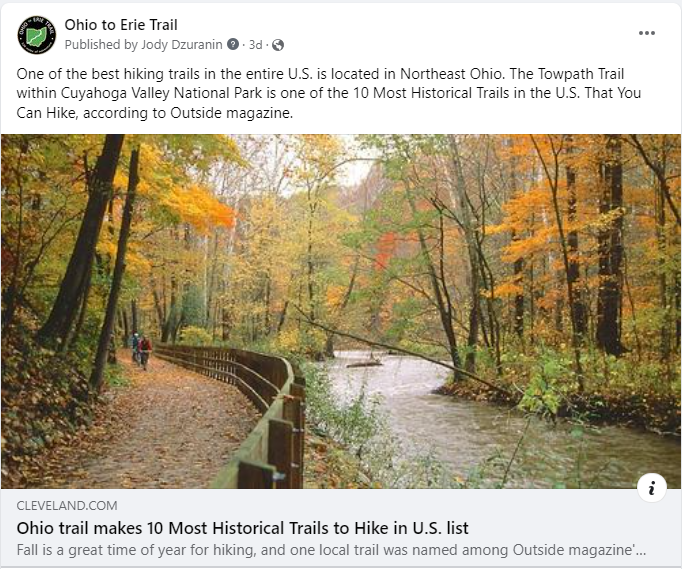Viewport: 682px width, 569px height.
Task: Click the post text about the Towpath Trail
Action: click(x=329, y=93)
